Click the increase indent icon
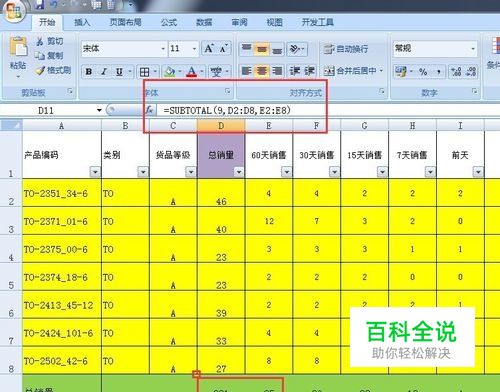The image size is (500, 392). (309, 71)
